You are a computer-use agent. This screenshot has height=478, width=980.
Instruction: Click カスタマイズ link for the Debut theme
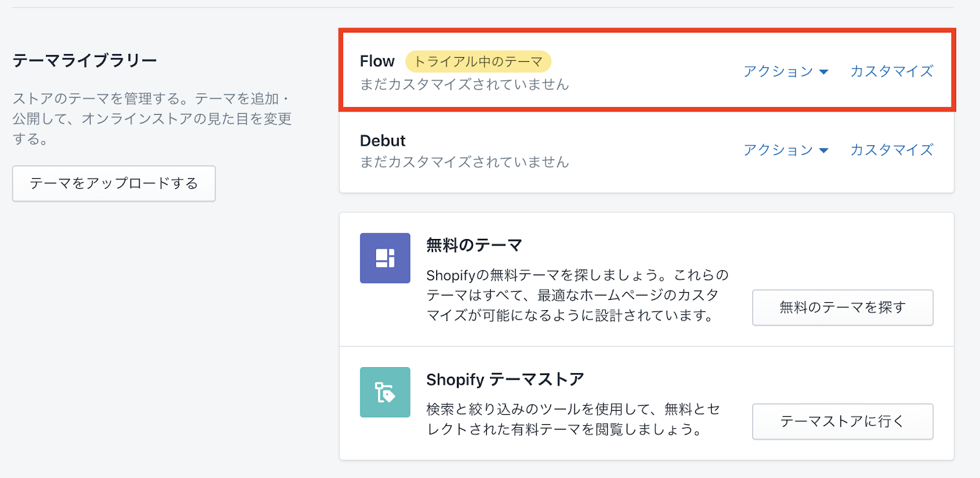click(891, 150)
